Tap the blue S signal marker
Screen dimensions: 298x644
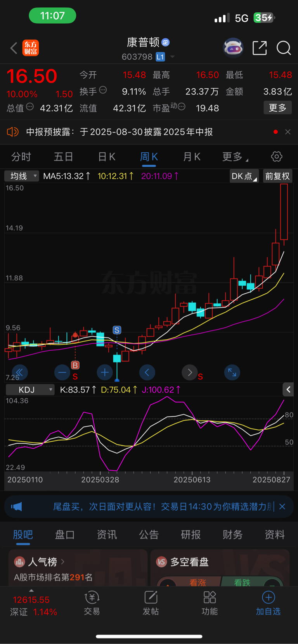117,330
